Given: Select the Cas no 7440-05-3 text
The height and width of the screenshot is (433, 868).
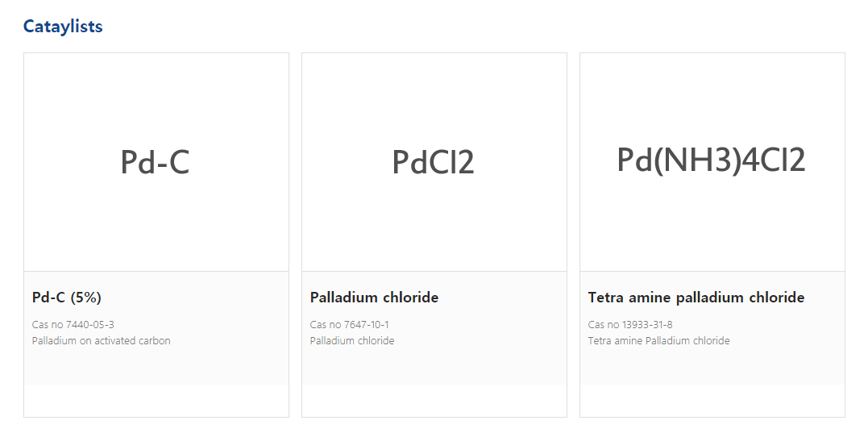Looking at the screenshot, I should click(x=73, y=325).
